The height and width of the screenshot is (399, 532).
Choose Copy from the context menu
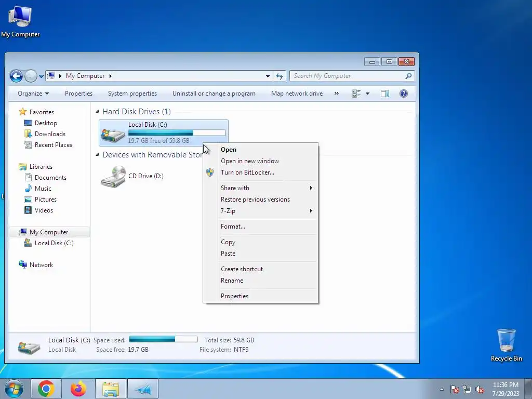click(260, 242)
